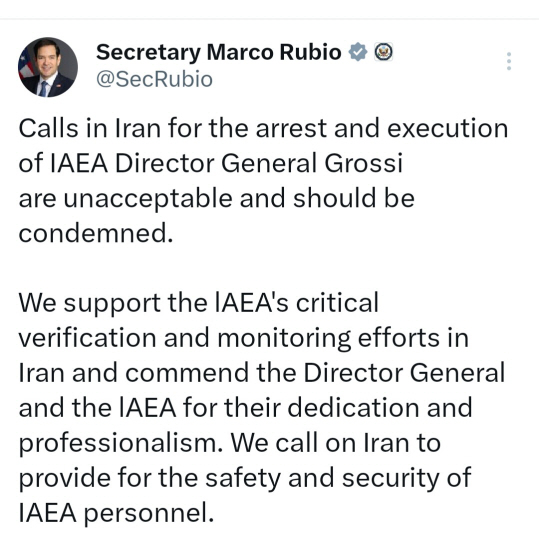The width and height of the screenshot is (539, 539).
Task: Click the word "condemned." in the post
Action: click(96, 233)
